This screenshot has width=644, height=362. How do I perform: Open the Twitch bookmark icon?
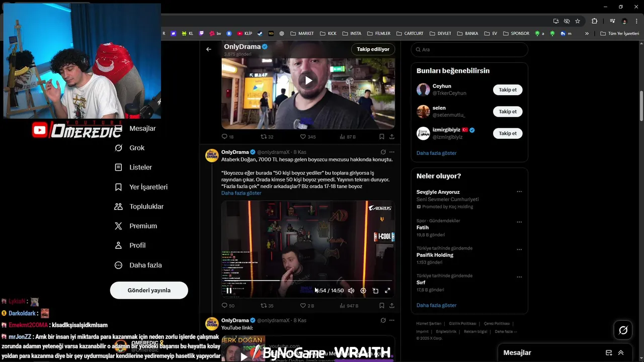pos(201,33)
